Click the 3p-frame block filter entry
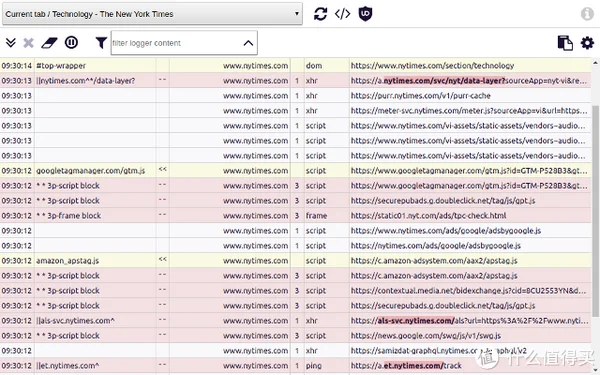The height and width of the screenshot is (375, 600). [68, 215]
